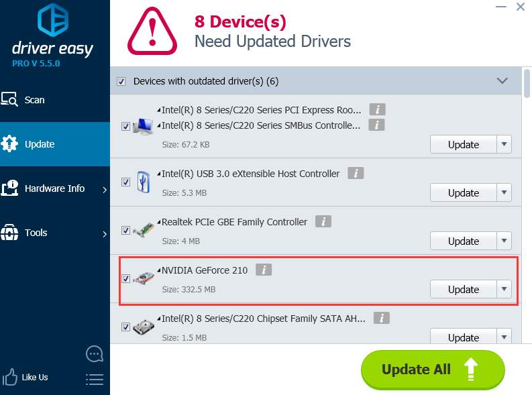
Task: Show info for USB 3.0 Host Controller
Action: pos(356,173)
